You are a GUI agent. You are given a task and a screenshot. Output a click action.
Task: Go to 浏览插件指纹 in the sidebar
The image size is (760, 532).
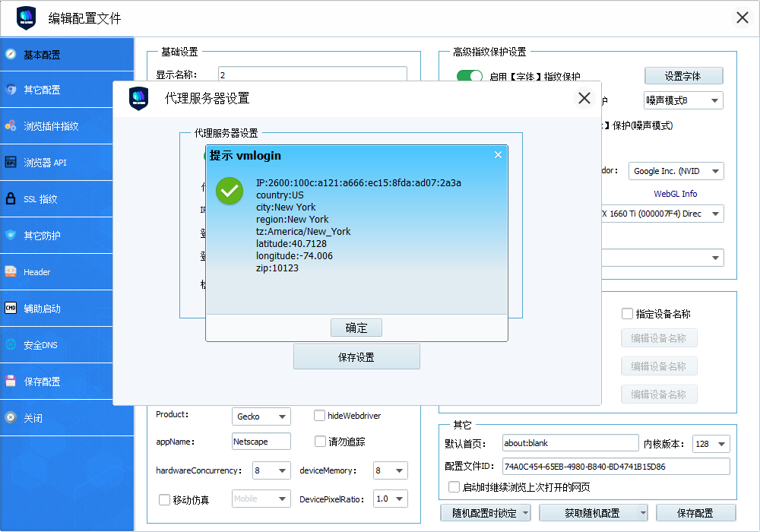pos(56,126)
